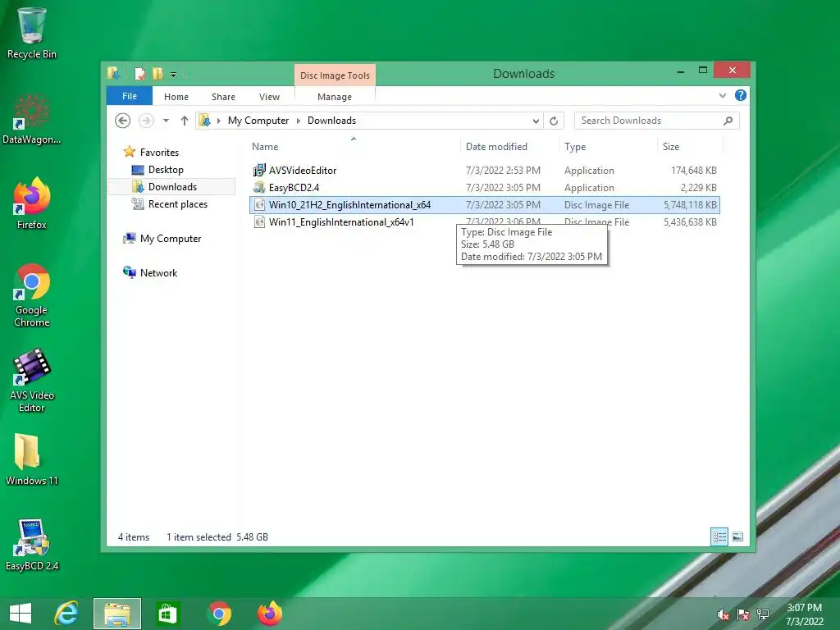Select Win11_EnglishInternational_x64v1 file
Viewport: 840px width, 630px height.
click(341, 221)
